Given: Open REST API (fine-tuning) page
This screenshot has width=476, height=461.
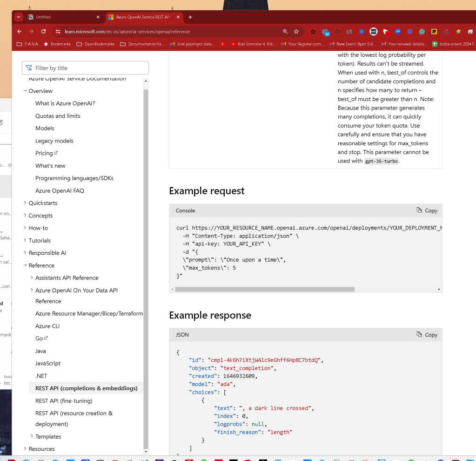Looking at the screenshot, I should (x=64, y=401).
